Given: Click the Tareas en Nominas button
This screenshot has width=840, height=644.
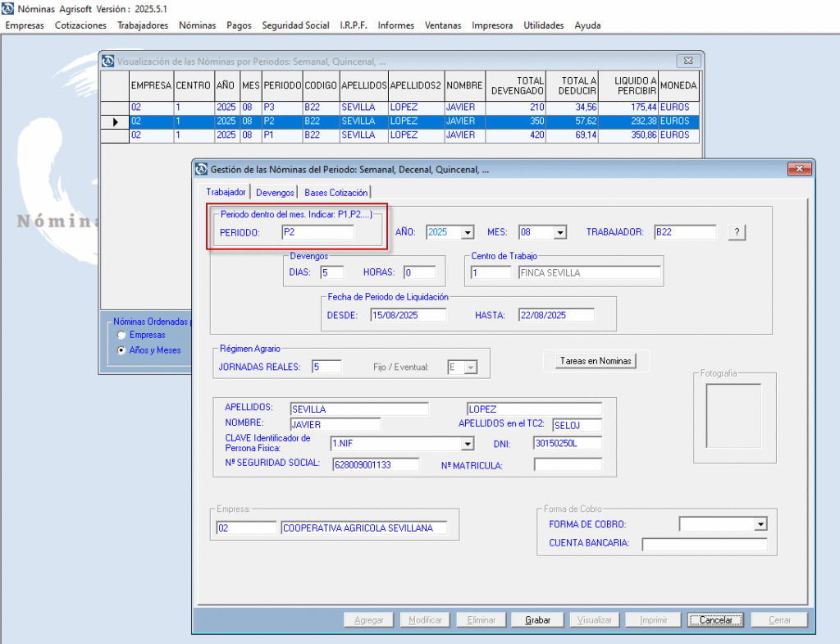Looking at the screenshot, I should tap(596, 360).
